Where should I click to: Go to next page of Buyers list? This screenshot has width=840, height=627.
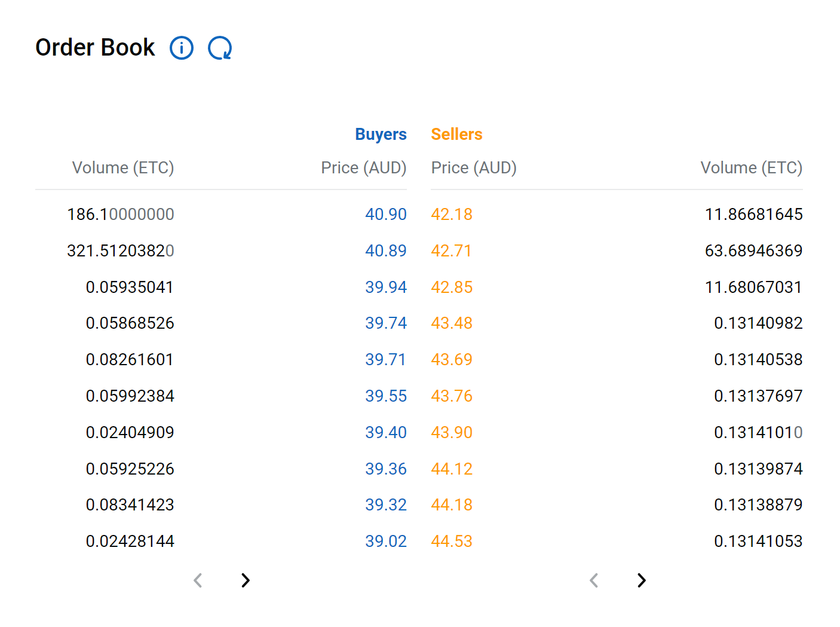pyautogui.click(x=245, y=580)
